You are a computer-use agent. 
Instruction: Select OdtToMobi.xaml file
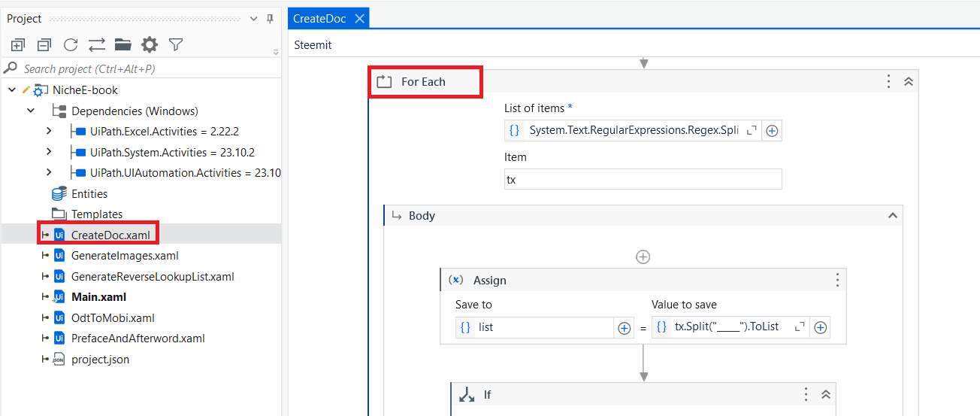113,317
